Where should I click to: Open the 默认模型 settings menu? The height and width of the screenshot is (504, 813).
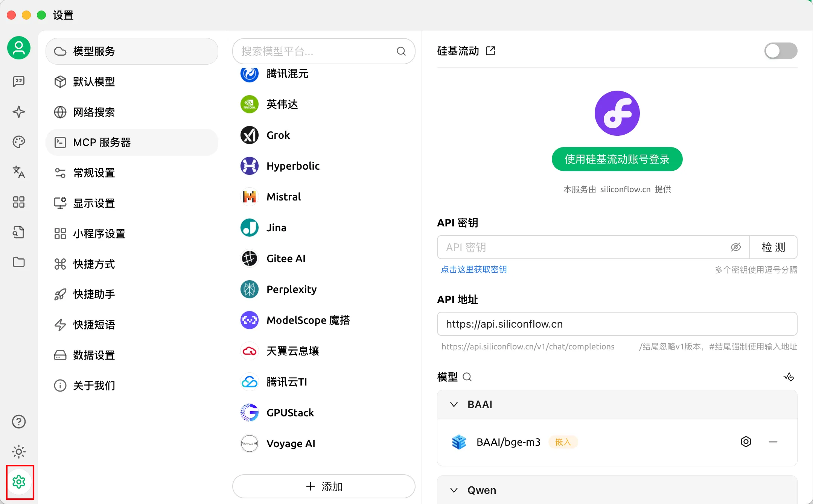point(94,82)
